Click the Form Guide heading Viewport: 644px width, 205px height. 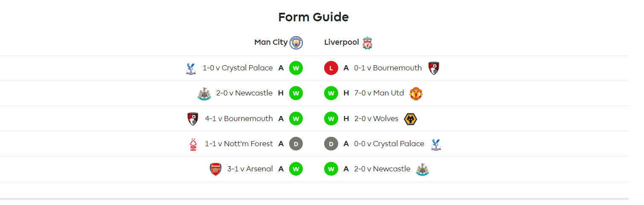tap(313, 17)
